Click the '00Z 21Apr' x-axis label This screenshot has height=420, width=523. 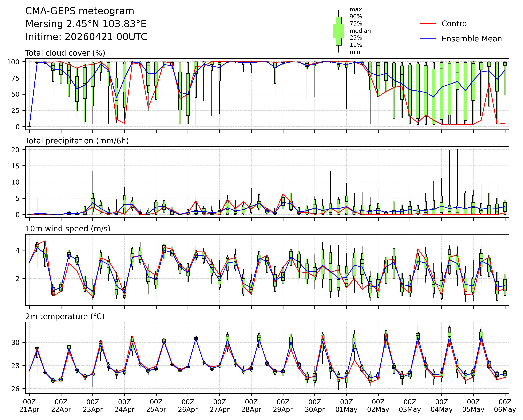click(x=29, y=406)
